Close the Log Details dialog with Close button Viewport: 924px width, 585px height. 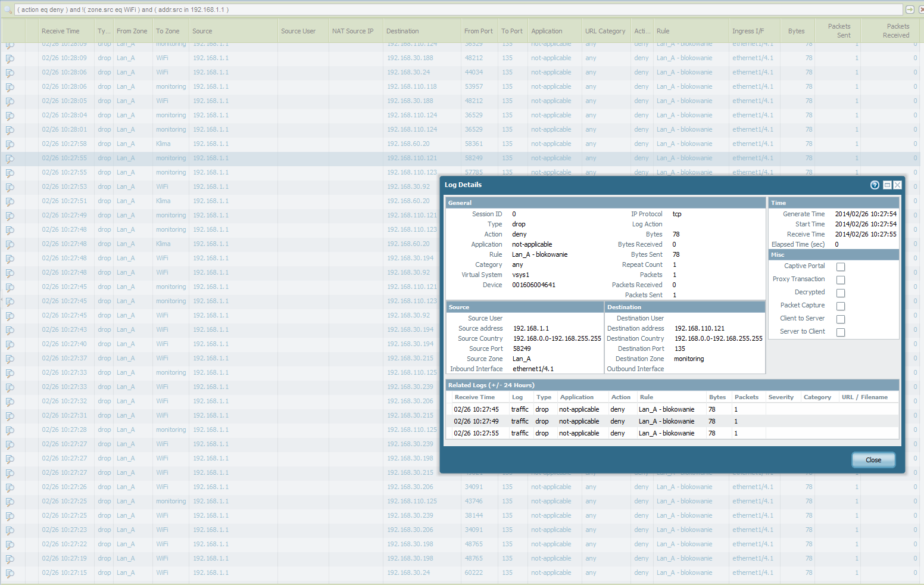[x=873, y=460]
